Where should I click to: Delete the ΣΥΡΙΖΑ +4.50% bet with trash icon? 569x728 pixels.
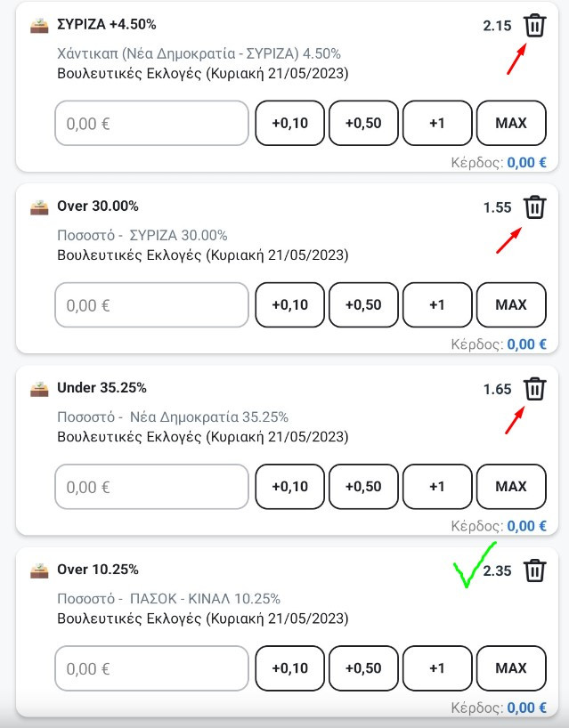click(x=534, y=25)
